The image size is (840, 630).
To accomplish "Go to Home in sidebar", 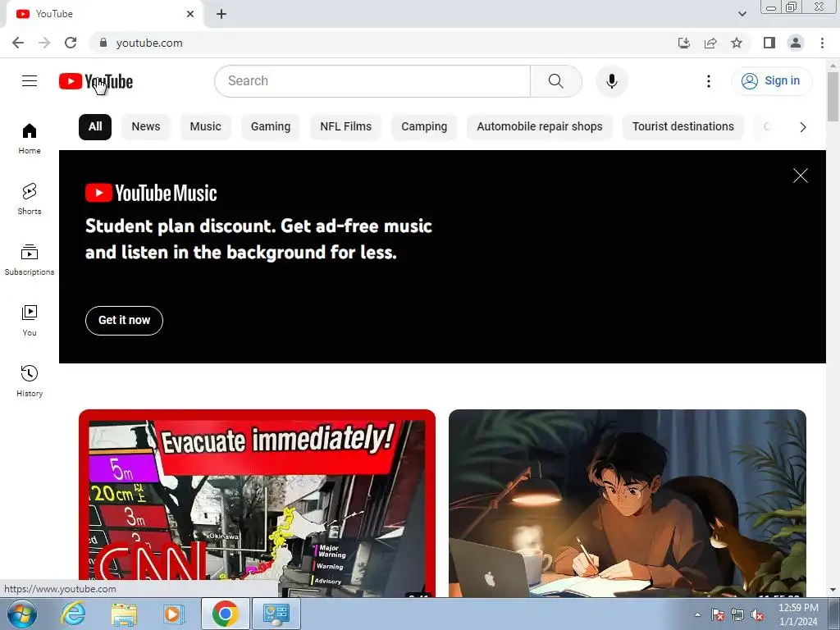I will (x=30, y=138).
